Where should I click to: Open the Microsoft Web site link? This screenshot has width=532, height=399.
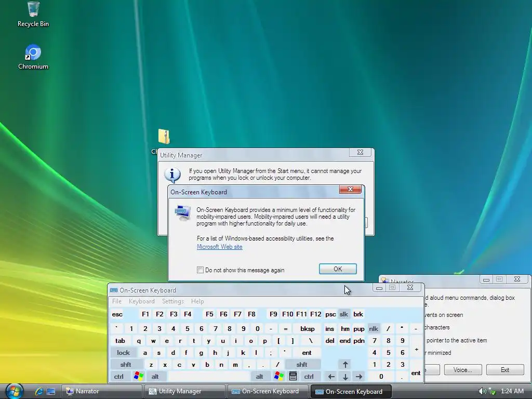point(220,247)
